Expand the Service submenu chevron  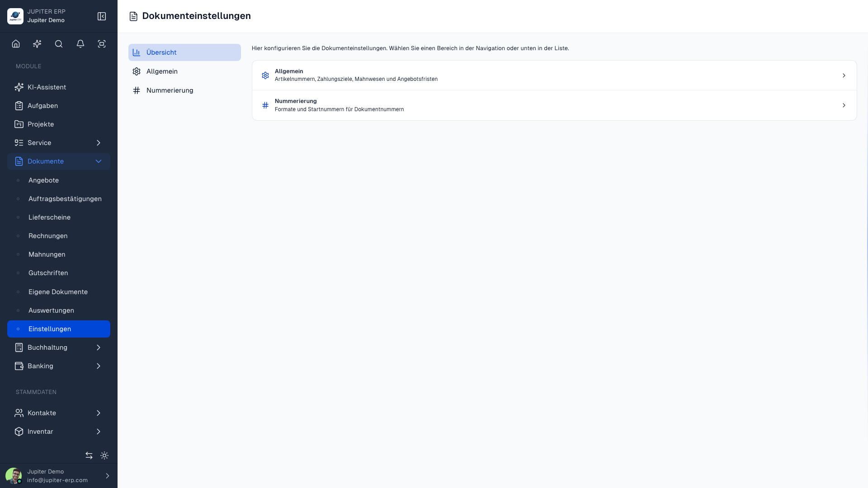(99, 143)
